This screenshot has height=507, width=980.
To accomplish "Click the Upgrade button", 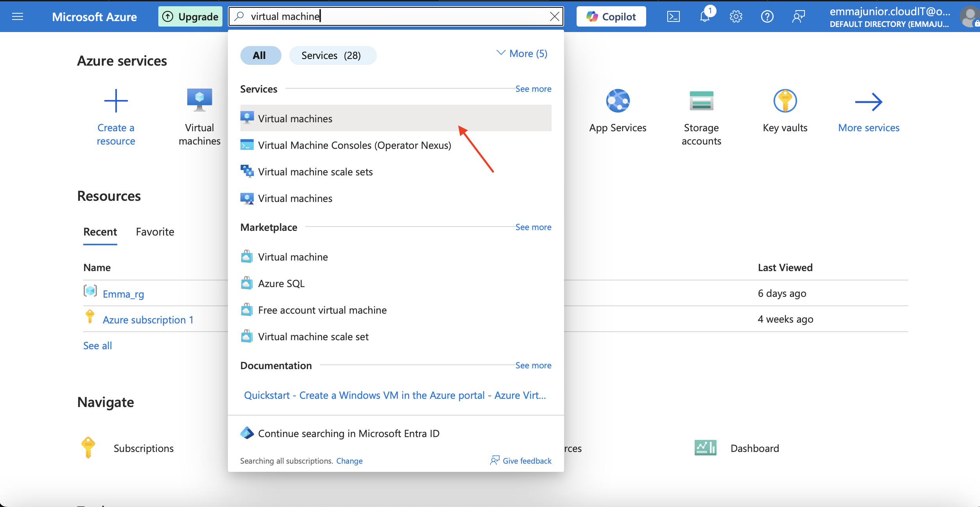I will tap(190, 16).
